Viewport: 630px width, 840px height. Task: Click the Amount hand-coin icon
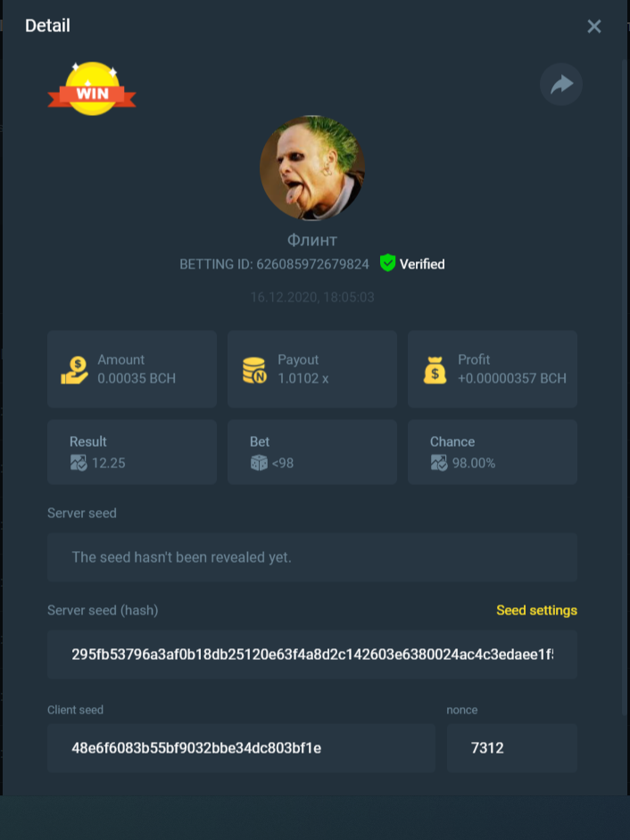point(75,371)
